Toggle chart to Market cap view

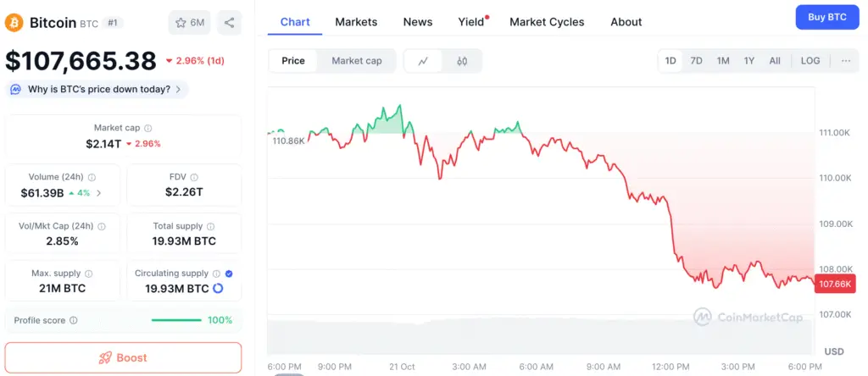[x=356, y=61]
